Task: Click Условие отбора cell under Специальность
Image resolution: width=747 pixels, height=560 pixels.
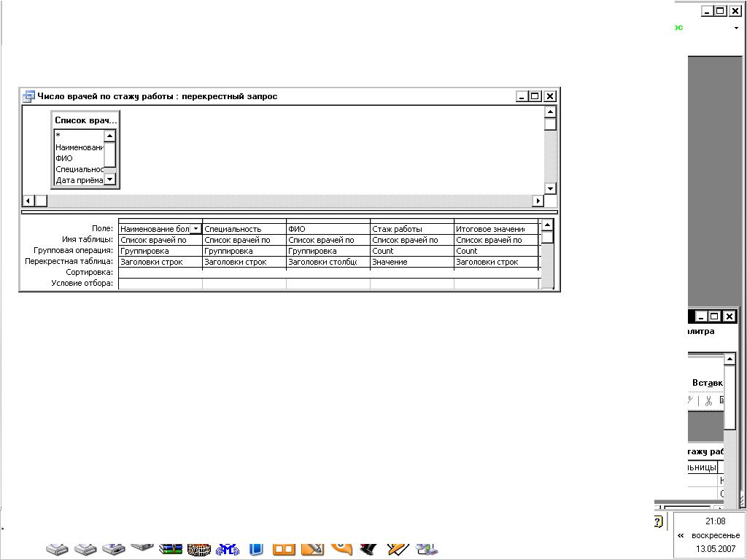Action: [x=244, y=284]
